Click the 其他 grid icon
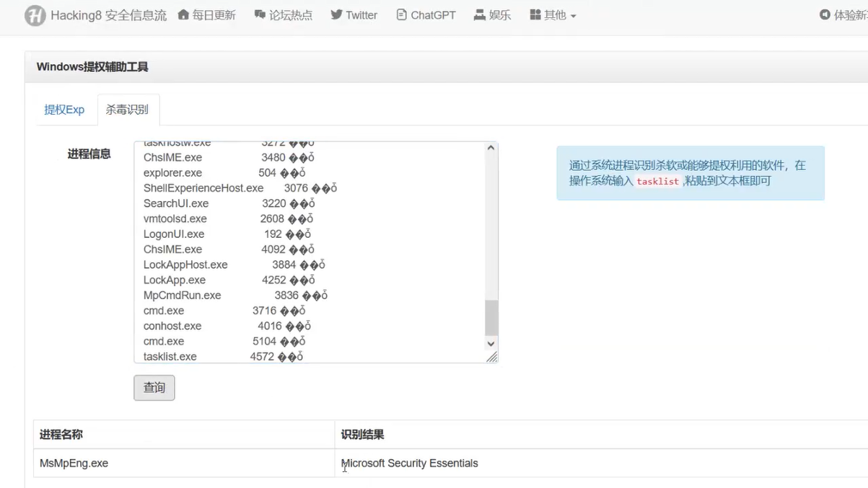868x488 pixels. pyautogui.click(x=535, y=15)
